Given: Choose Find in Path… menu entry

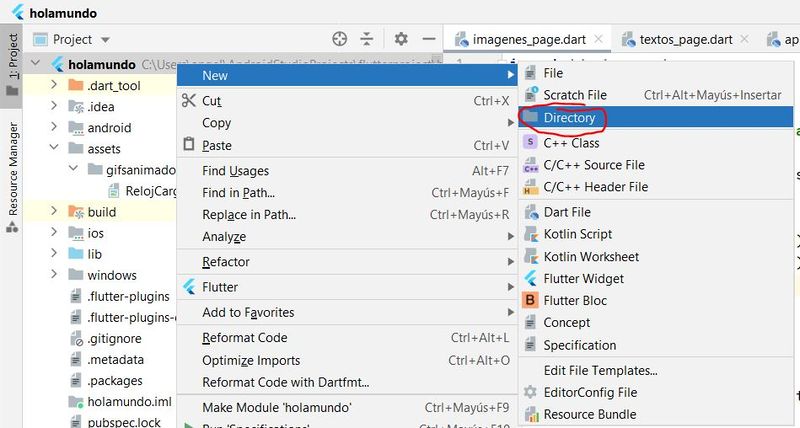Looking at the screenshot, I should click(347, 193).
